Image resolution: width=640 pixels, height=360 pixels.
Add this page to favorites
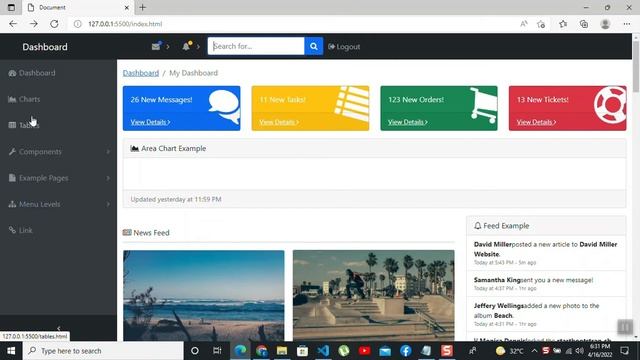[x=541, y=24]
